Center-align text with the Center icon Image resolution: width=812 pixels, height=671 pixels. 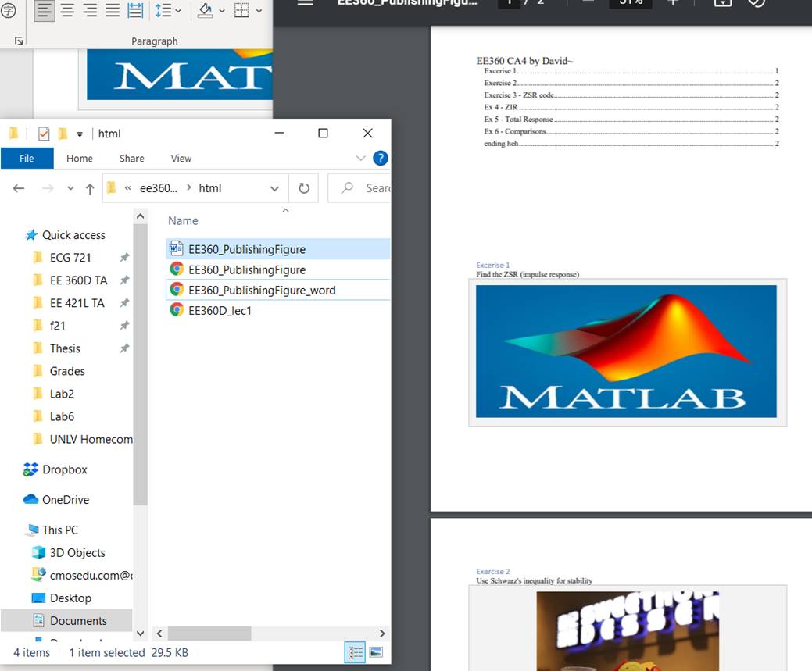tap(67, 10)
